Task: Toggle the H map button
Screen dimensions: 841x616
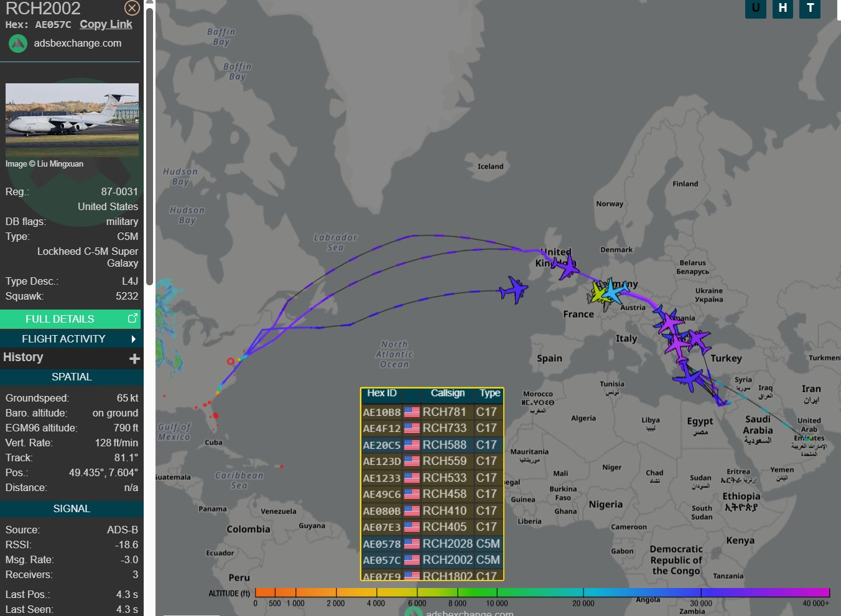Action: pos(783,8)
